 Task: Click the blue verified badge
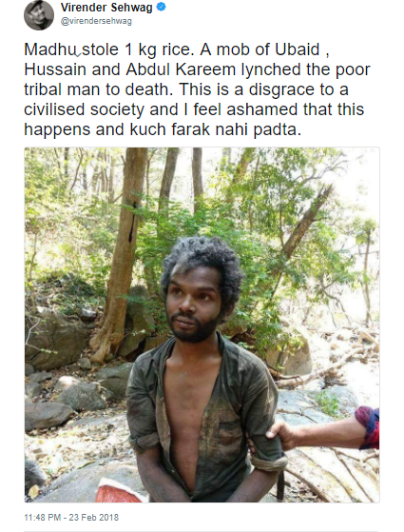[162, 7]
